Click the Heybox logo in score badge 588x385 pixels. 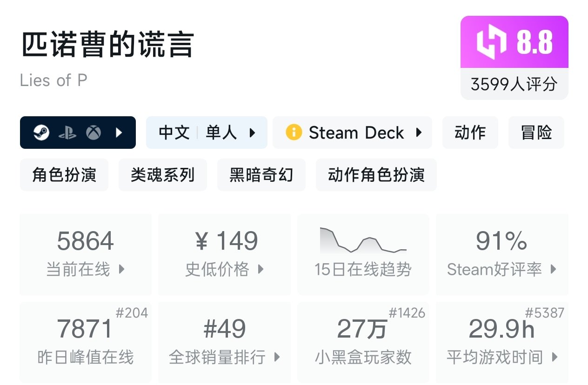[x=491, y=42]
